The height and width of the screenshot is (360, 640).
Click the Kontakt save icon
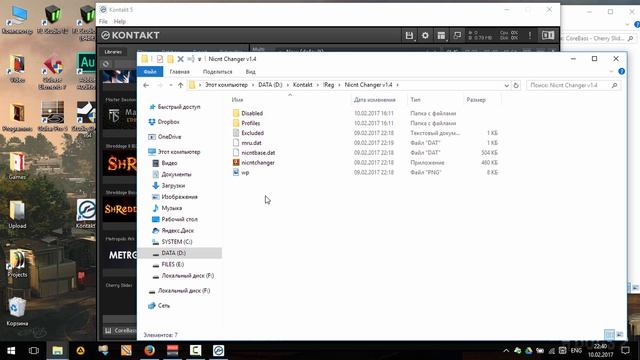pyautogui.click(x=409, y=36)
